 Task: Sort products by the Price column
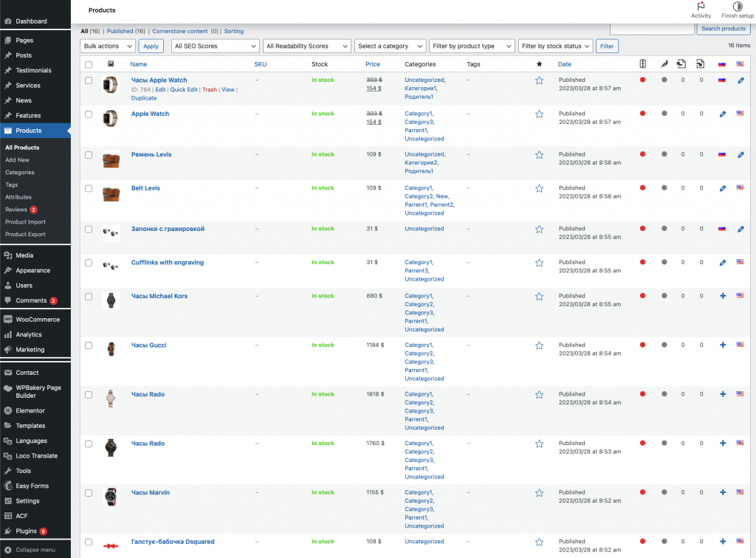(x=373, y=64)
